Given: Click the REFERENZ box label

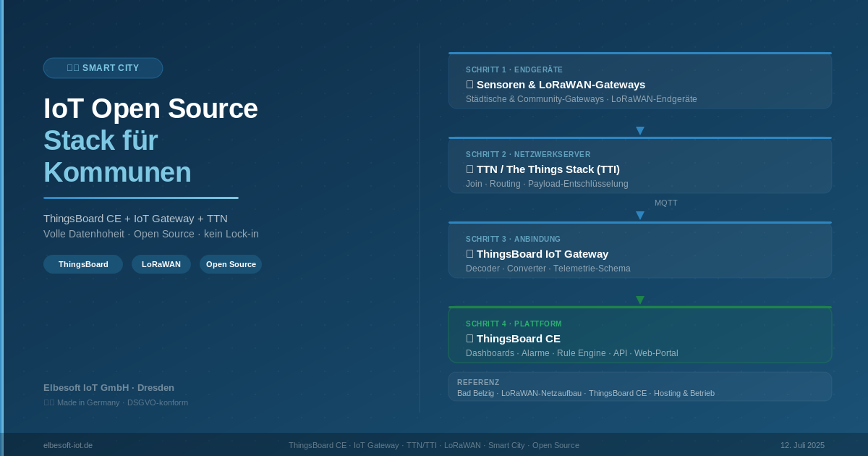Looking at the screenshot, I should pos(478,382).
